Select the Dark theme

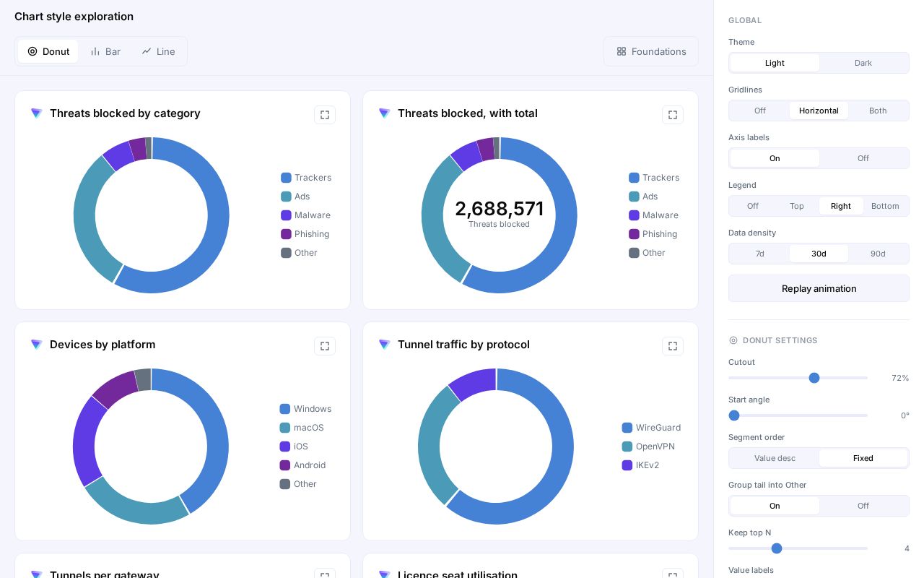pos(863,63)
